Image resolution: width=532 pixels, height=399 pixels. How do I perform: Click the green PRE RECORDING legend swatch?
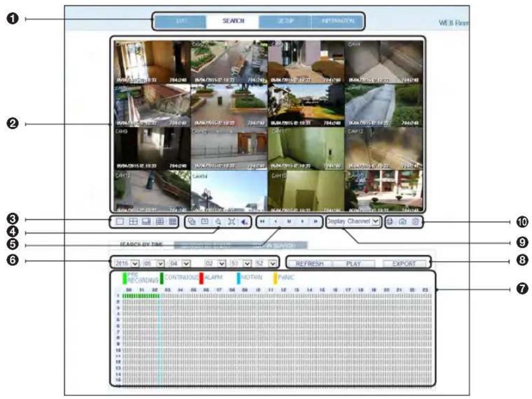pos(124,278)
